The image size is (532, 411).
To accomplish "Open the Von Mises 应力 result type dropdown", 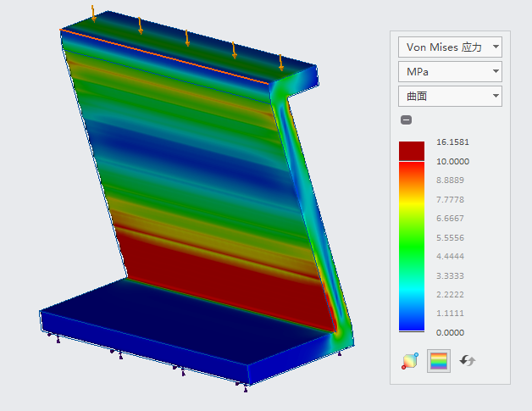I will pyautogui.click(x=450, y=47).
